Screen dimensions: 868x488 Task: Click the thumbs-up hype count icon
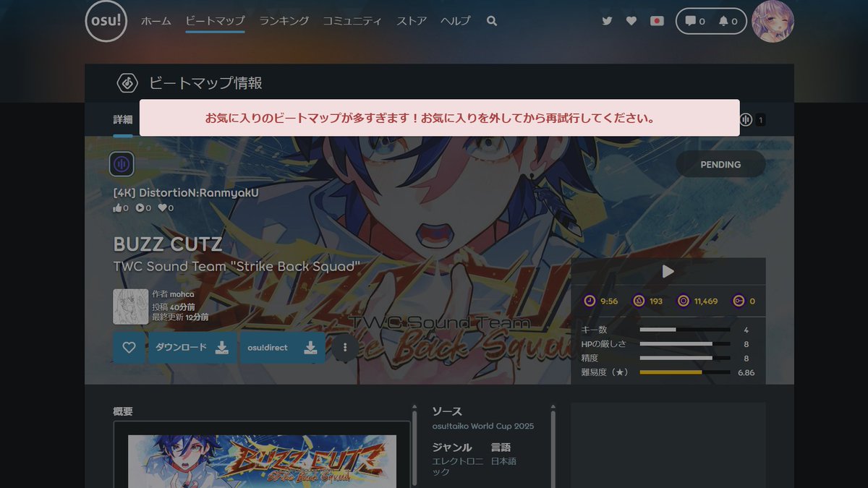pos(117,208)
